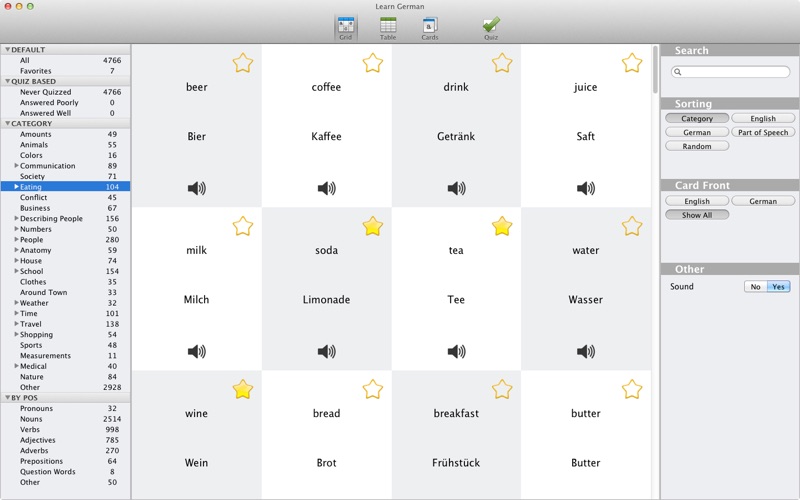Viewport: 800px width, 500px height.
Task: Expand the House category arrow
Action: 16,260
